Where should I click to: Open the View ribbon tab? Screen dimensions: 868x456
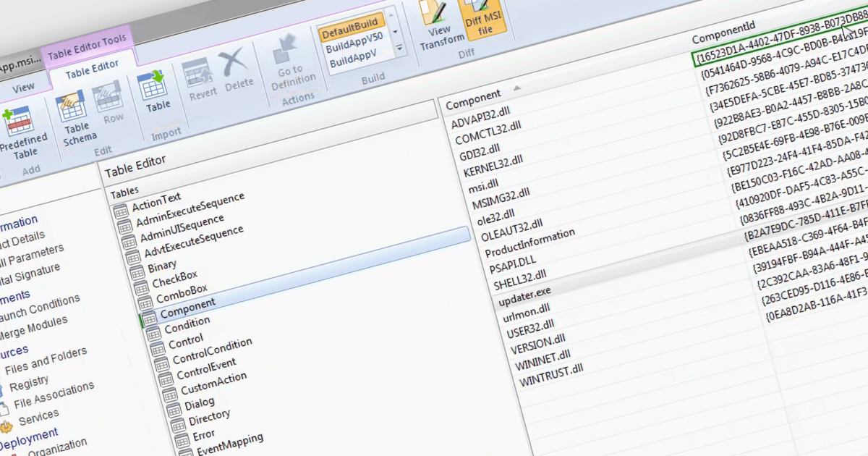(x=23, y=87)
